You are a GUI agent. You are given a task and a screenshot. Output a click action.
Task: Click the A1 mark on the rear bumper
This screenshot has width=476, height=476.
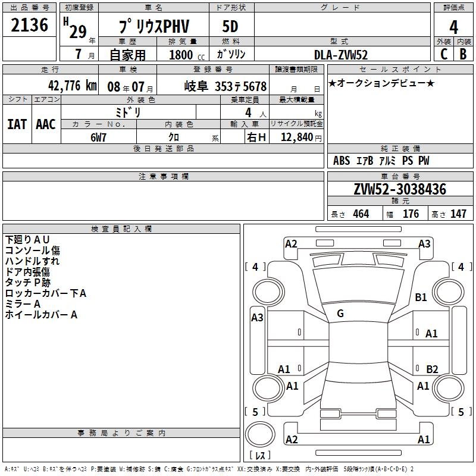pyautogui.click(x=424, y=439)
